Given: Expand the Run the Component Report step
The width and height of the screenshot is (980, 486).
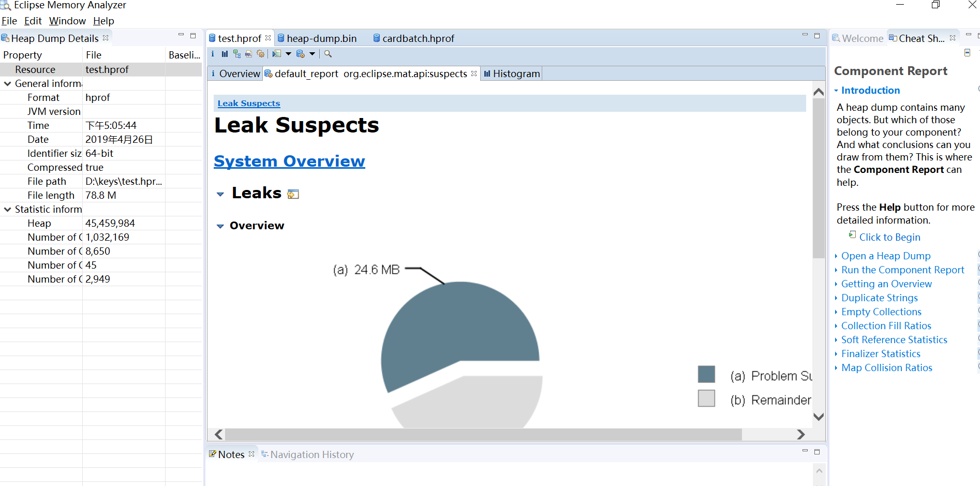Looking at the screenshot, I should point(836,270).
